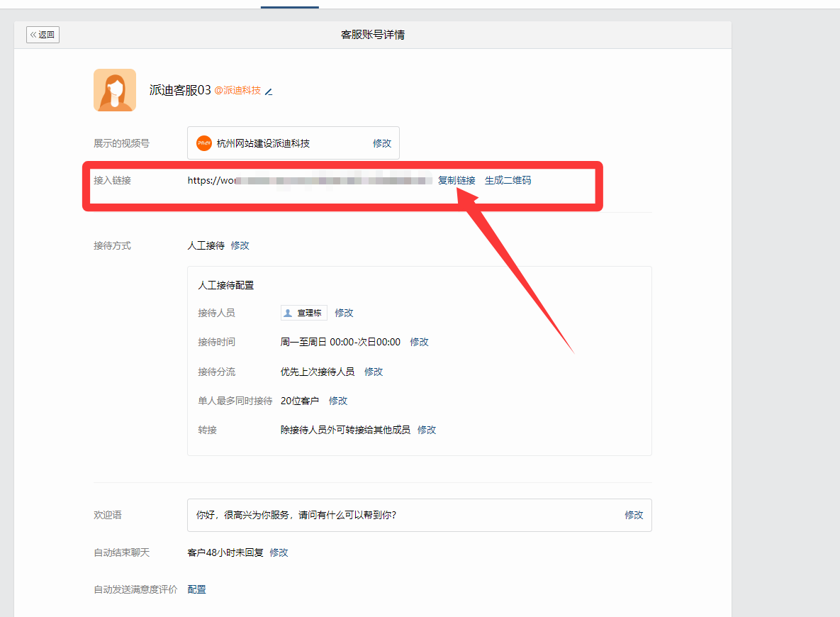The width and height of the screenshot is (840, 617).
Task: Click the pencil edit icon beside 派迪科技
Action: (x=269, y=91)
